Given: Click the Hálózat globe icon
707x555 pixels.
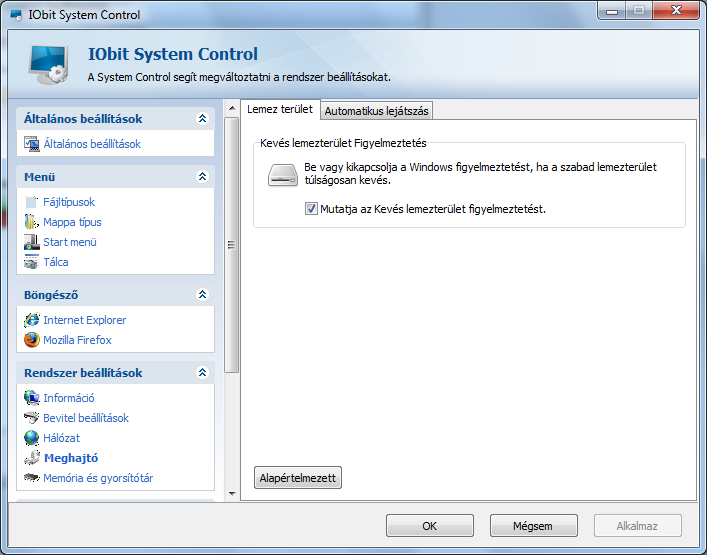Looking at the screenshot, I should click(x=32, y=438).
